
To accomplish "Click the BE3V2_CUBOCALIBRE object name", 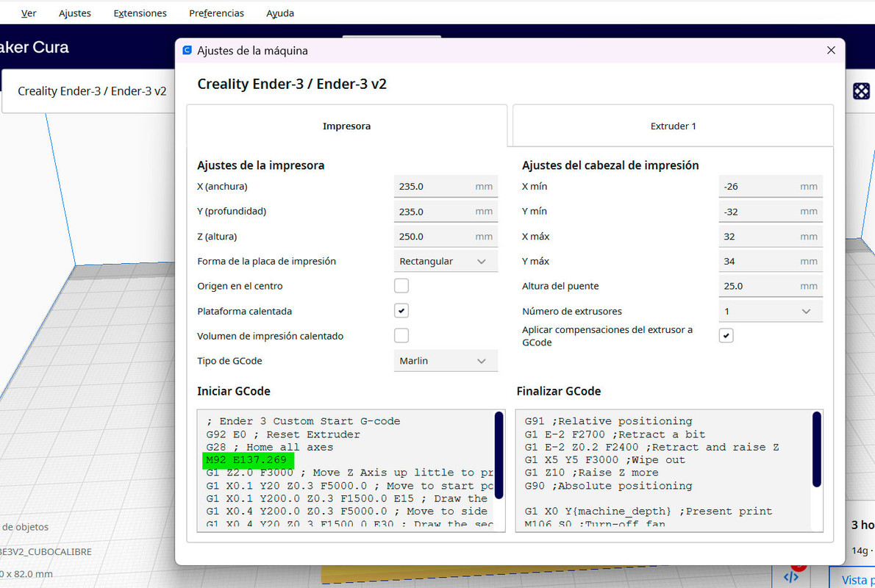I will [46, 552].
